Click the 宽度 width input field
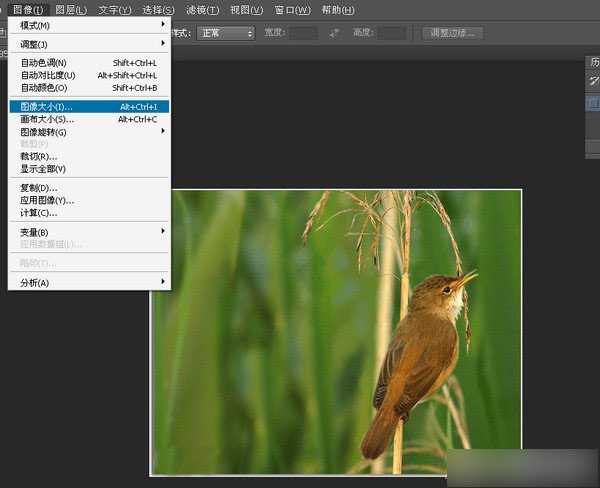This screenshot has height=488, width=600. tap(303, 33)
